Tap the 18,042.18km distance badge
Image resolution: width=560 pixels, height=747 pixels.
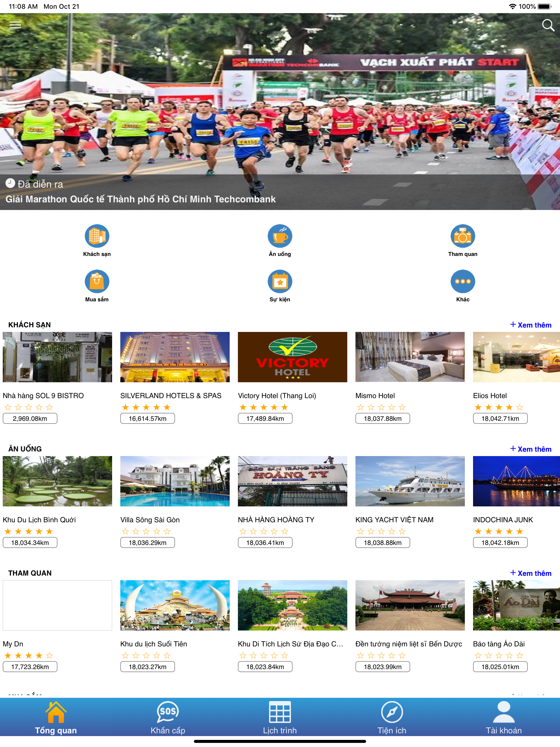[x=500, y=543]
